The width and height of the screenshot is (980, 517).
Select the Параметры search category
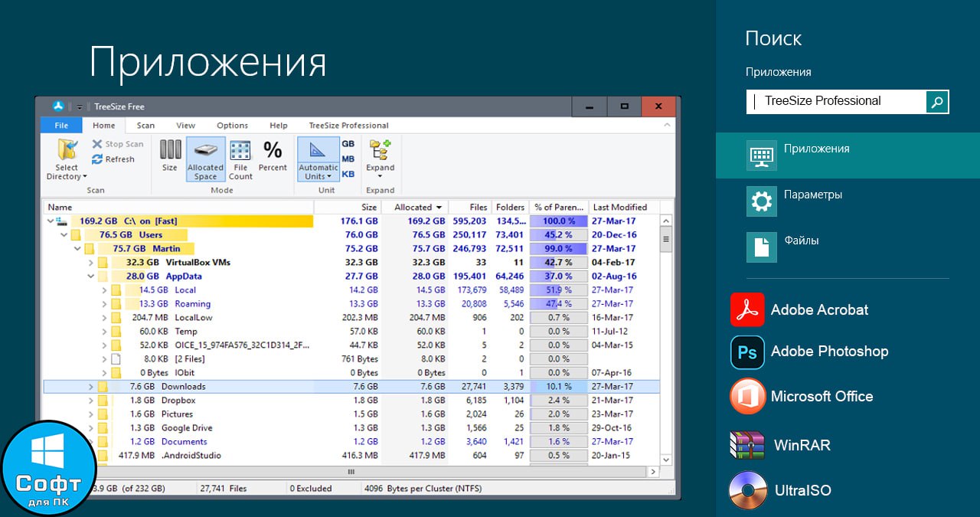tap(848, 201)
